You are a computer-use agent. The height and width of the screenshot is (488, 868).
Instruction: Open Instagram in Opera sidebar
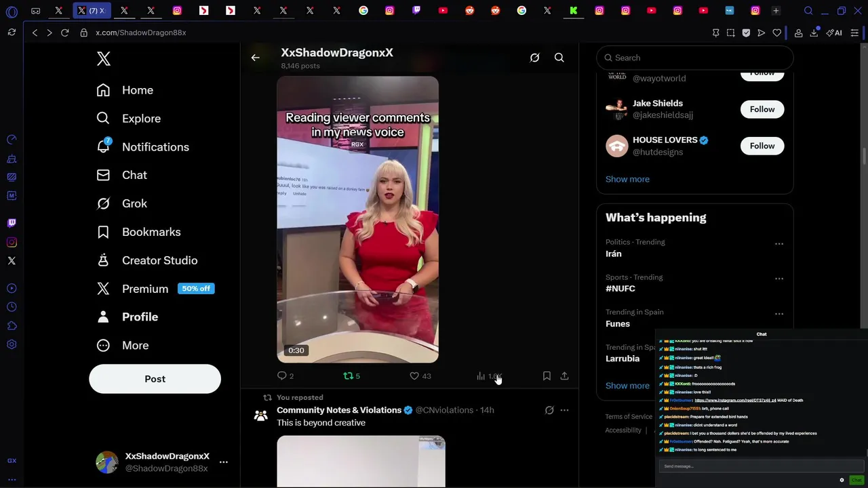(x=12, y=242)
